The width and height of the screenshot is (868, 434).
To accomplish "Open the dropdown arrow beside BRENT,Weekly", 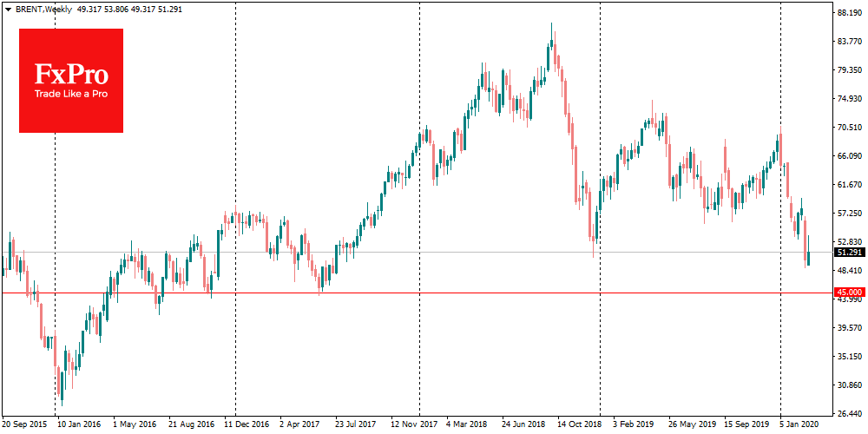I will click(x=8, y=7).
